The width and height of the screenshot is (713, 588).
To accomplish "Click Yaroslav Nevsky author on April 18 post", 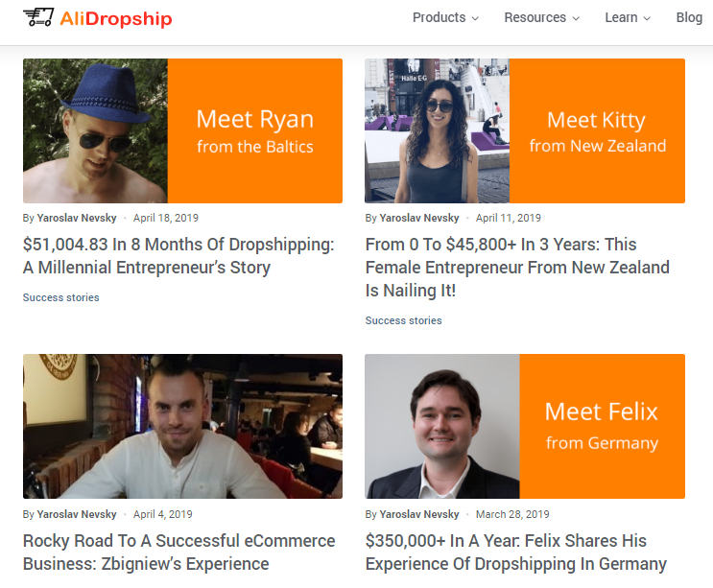I will [x=77, y=218].
